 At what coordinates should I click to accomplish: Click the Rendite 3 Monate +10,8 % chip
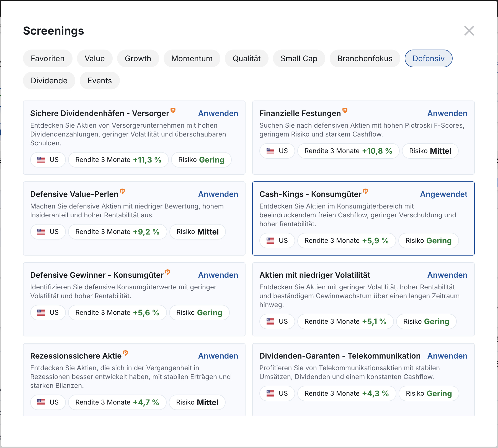click(x=349, y=151)
